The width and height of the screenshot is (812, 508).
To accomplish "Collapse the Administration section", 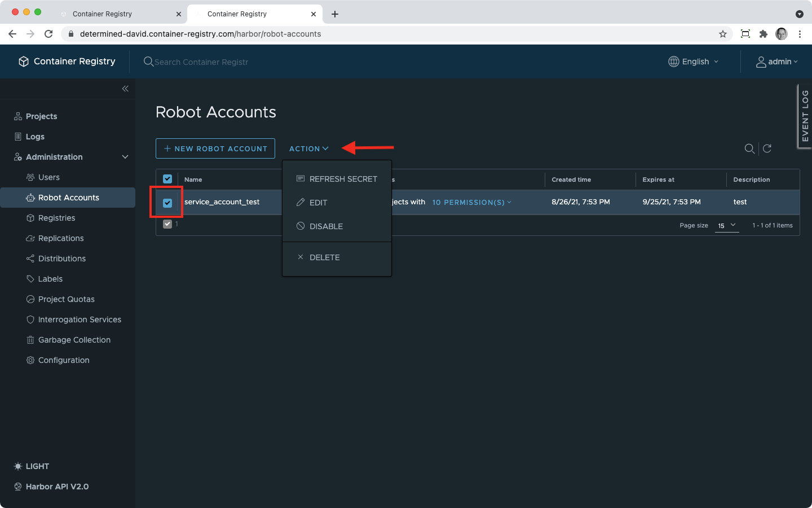I will point(125,157).
